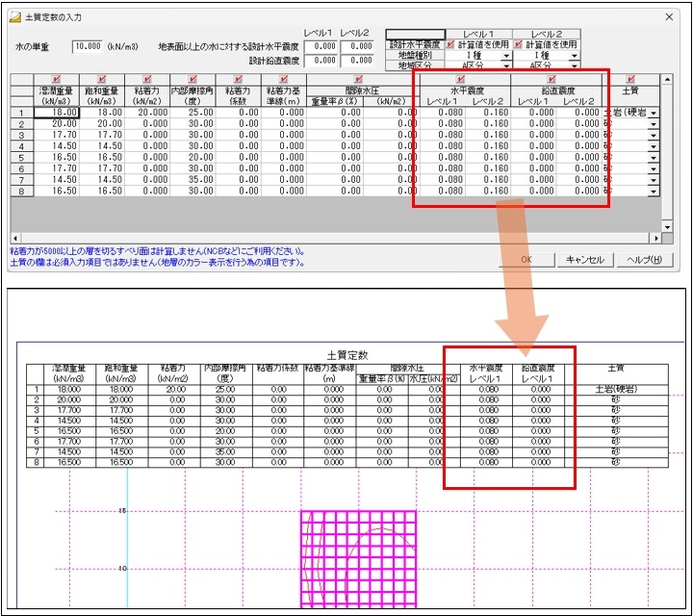Select row 1 内部摩擦角 cell 25.00
This screenshot has width=693, height=616.
pyautogui.click(x=192, y=113)
